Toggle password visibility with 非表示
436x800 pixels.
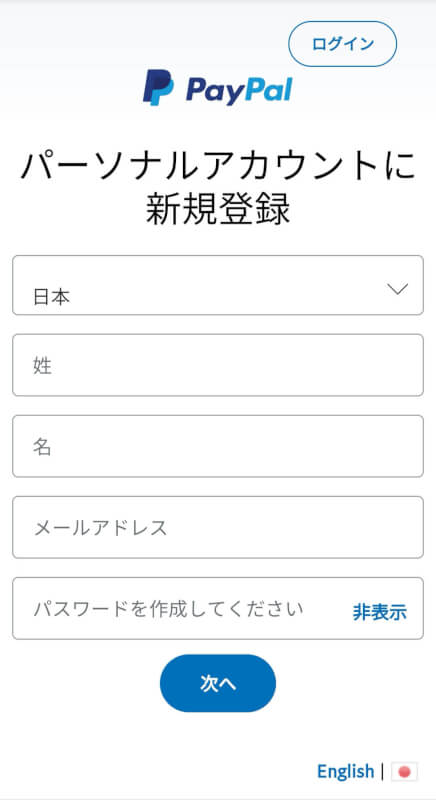(x=379, y=612)
